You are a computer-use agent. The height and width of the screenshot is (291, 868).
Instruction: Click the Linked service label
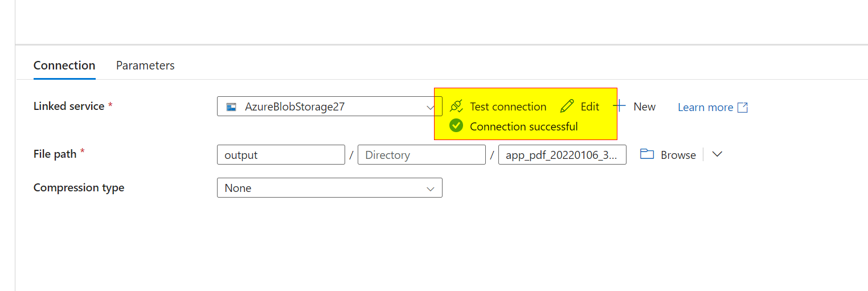(69, 106)
